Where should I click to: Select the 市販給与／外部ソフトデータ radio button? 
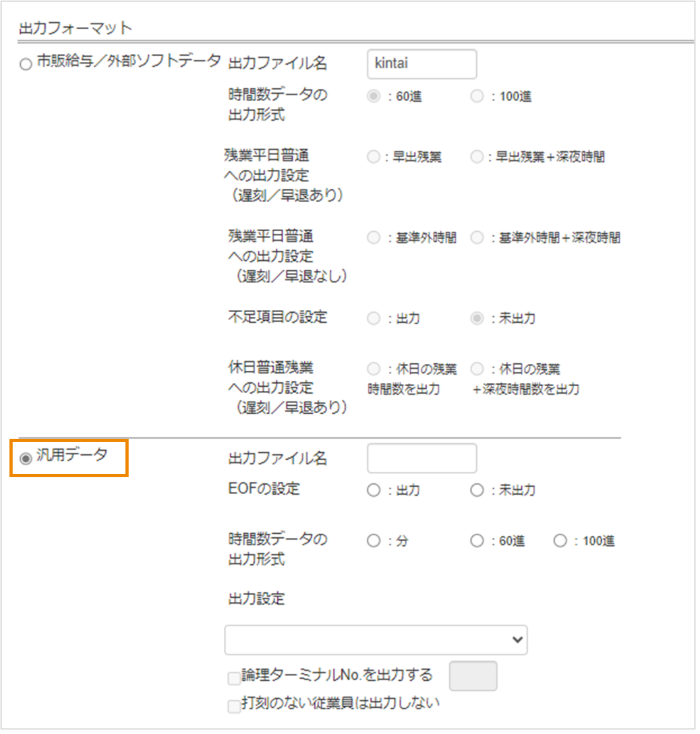pos(26,65)
